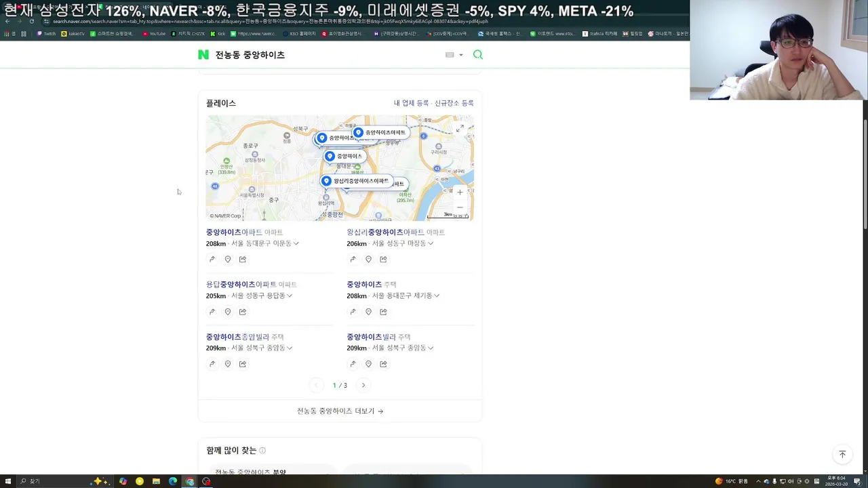
Task: Open 중앙하이츠빌라 listing
Action: click(x=371, y=337)
